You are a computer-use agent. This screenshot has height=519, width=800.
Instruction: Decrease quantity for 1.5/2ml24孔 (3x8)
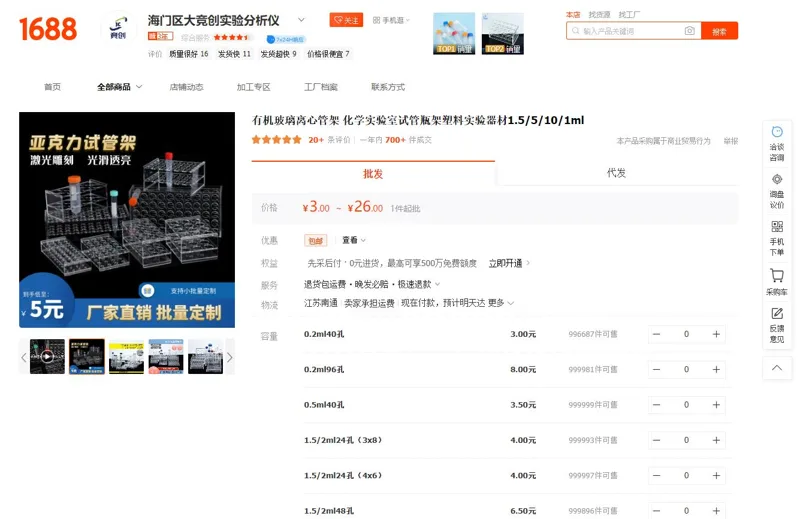[x=657, y=440]
